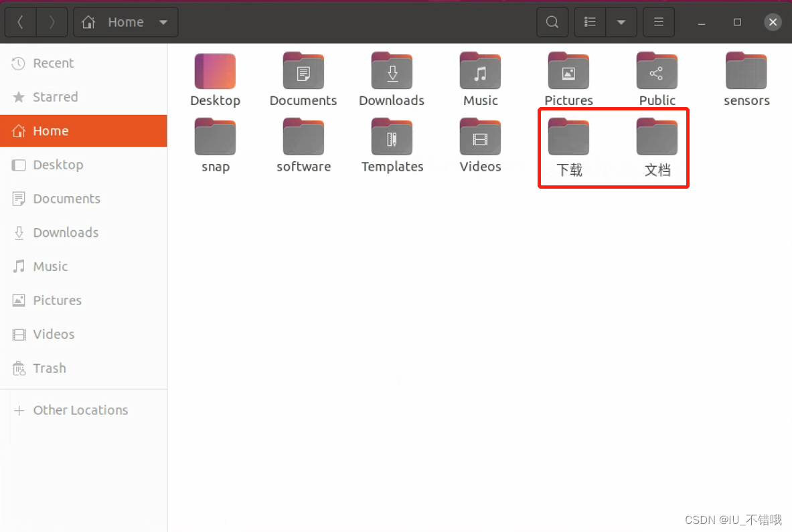Select the Downloads folder icon

pyautogui.click(x=392, y=71)
